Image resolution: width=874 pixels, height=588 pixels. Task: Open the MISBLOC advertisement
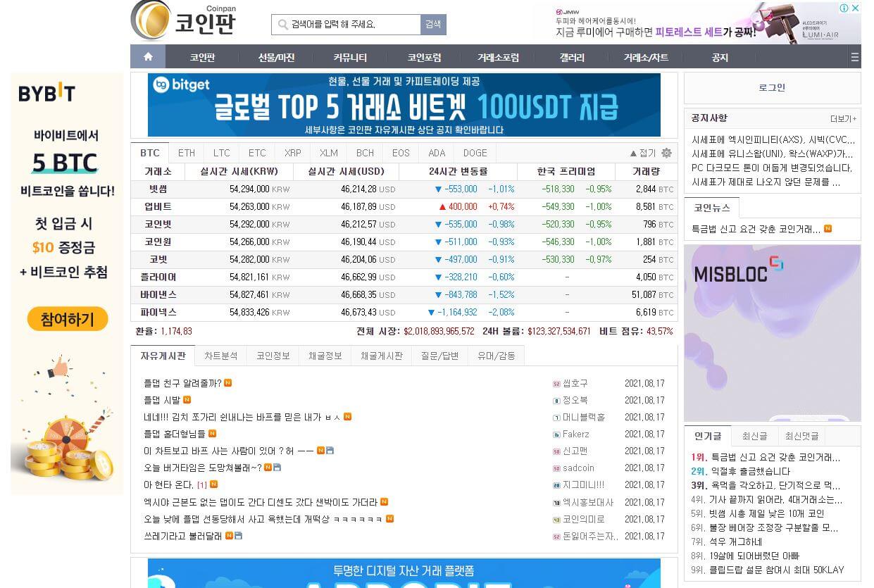point(772,333)
